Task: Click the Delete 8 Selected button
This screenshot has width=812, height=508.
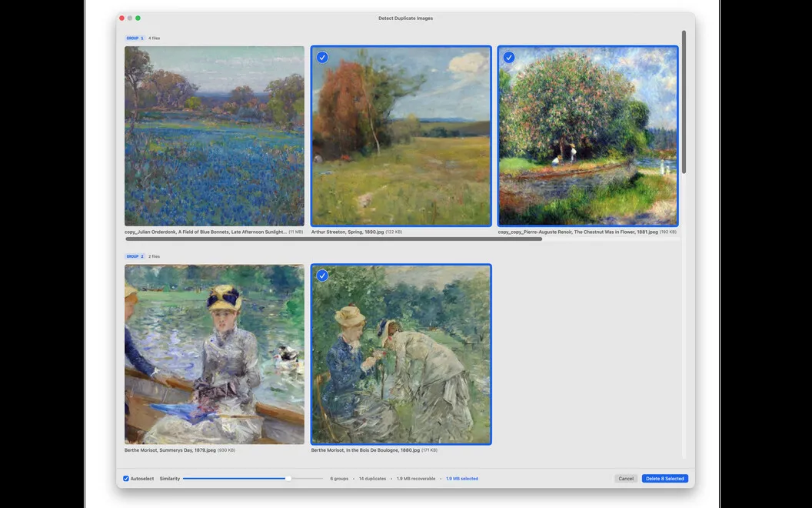Action: coord(665,479)
